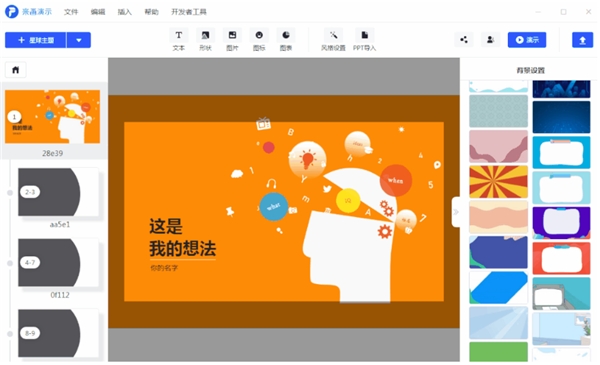Choose the red frame with white board background
The height and width of the screenshot is (365, 600).
[x=561, y=258]
